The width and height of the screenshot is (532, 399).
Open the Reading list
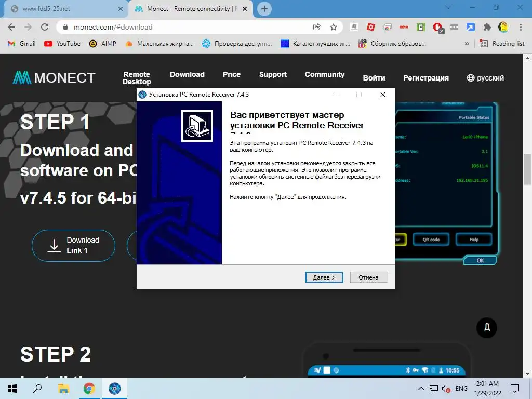click(x=502, y=44)
